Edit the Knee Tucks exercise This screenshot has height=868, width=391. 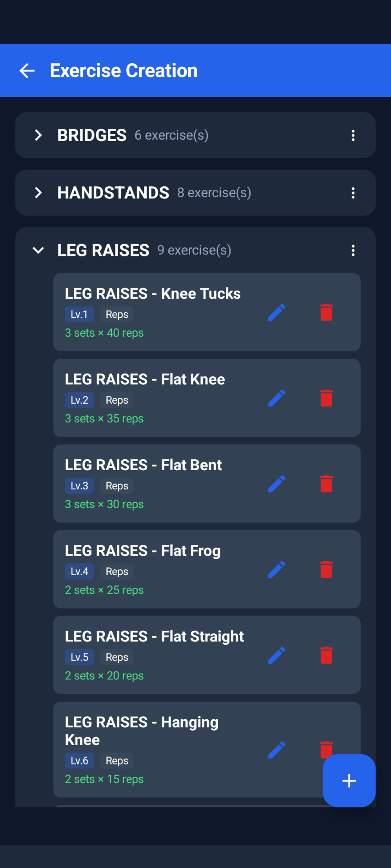(x=277, y=312)
